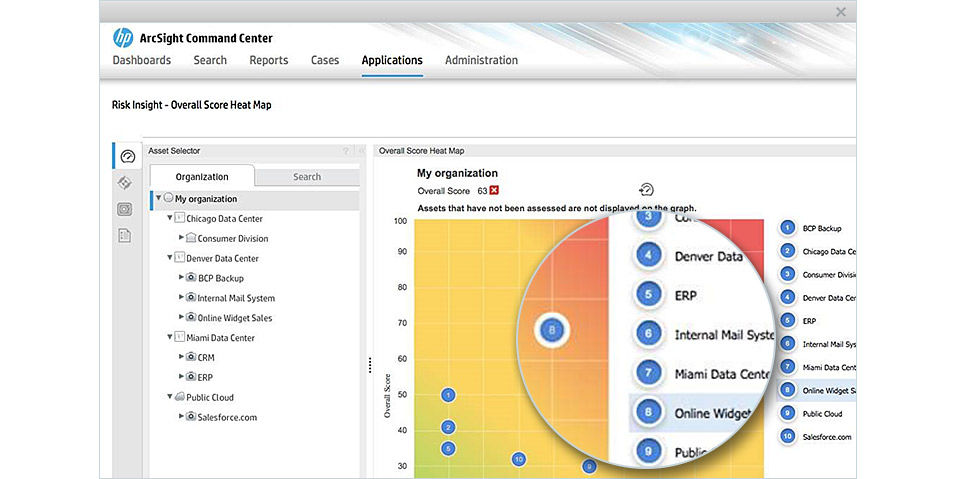
Task: Close the window with the top-right X
Action: coord(840,12)
